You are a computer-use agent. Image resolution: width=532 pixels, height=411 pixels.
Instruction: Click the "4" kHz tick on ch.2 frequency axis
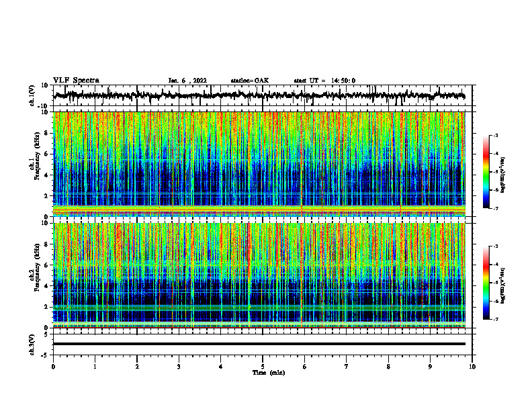[x=46, y=286]
